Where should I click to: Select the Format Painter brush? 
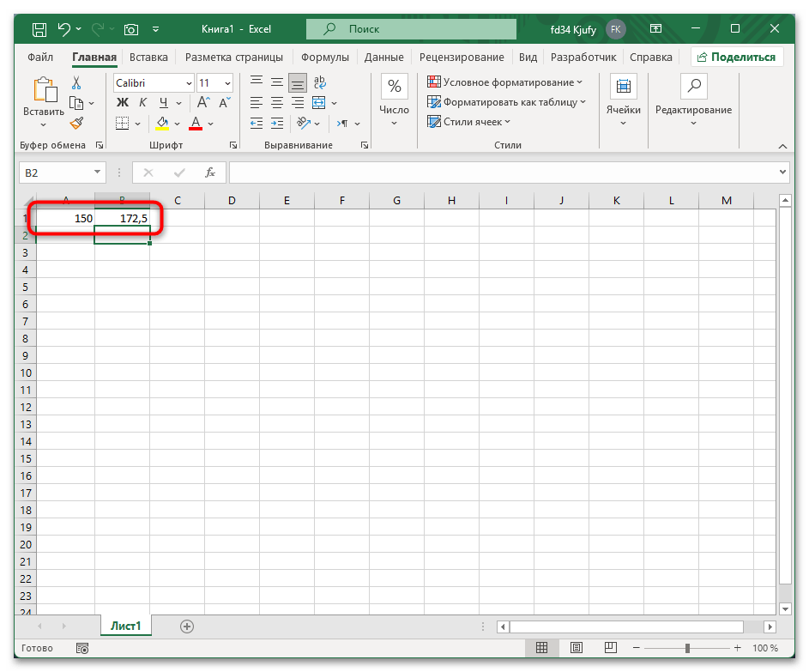(x=76, y=123)
